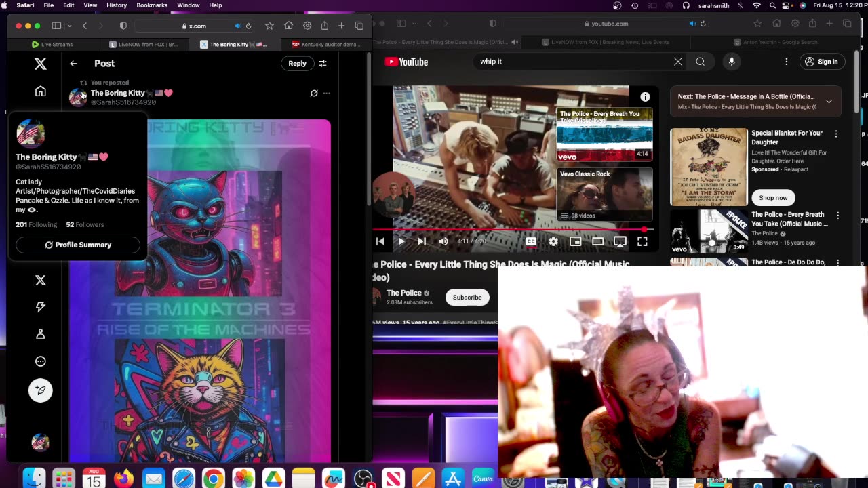Enable AirPlay on the YouTube player
This screenshot has width=868, height=488.
[x=620, y=241]
